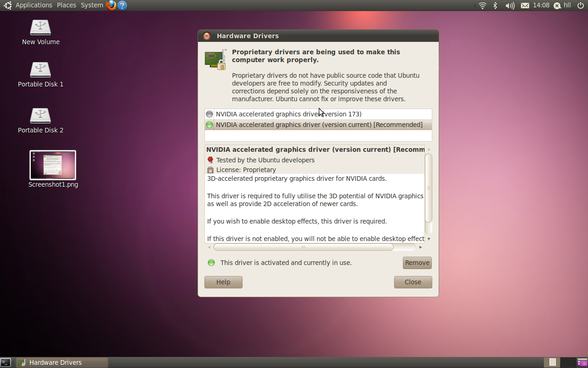Select the Screenshot1.png file thumbnail
Screen dimensions: 588x368
(53, 165)
